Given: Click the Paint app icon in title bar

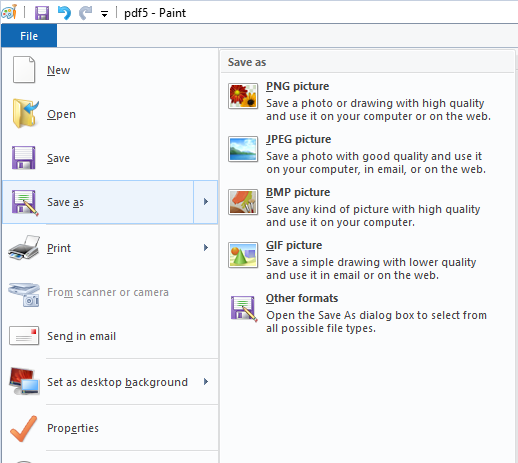Looking at the screenshot, I should [9, 12].
